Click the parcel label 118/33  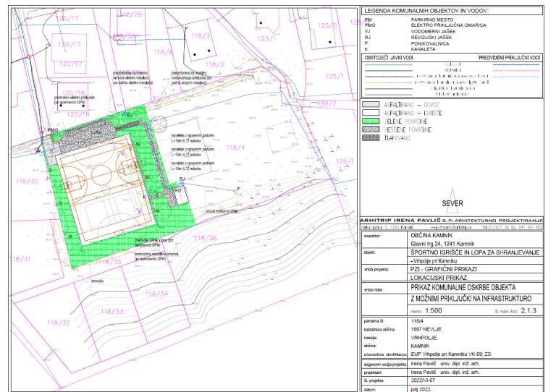[x=113, y=311]
